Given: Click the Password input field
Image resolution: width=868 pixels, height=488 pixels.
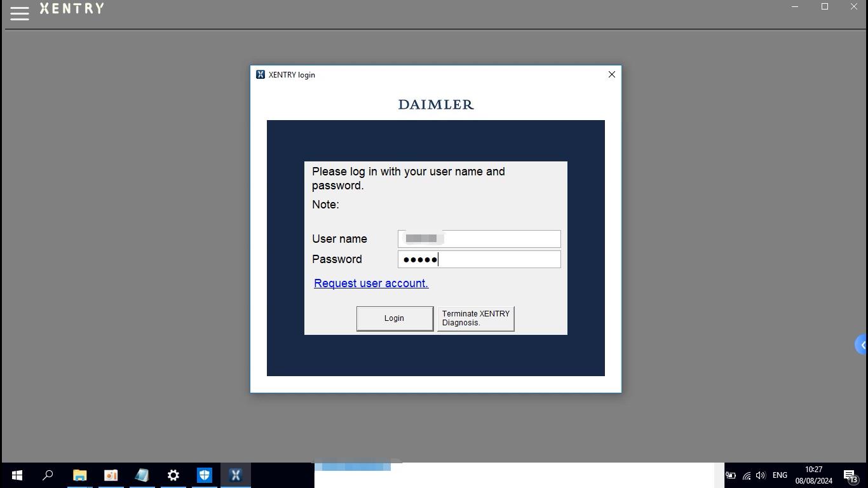Looking at the screenshot, I should coord(479,259).
